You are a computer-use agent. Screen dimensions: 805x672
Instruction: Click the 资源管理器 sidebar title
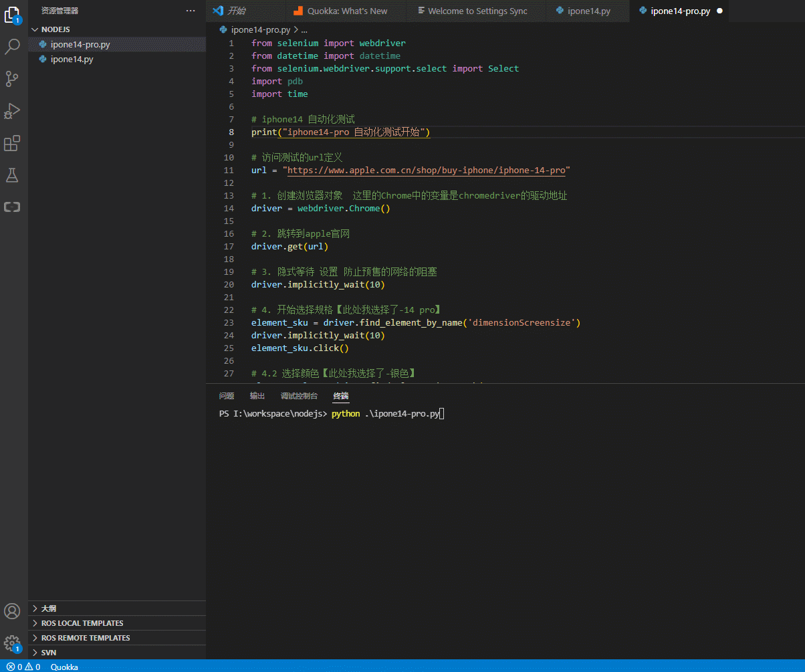[x=60, y=11]
